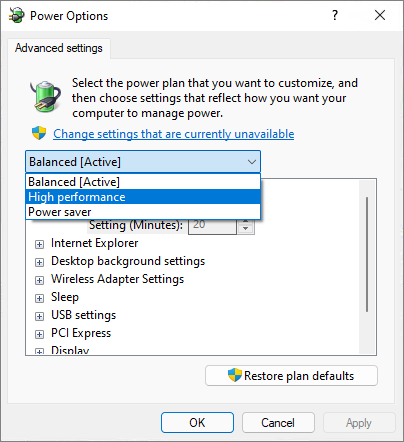Expand the USB settings node
Viewport: 404px width, 442px height.
pyautogui.click(x=39, y=316)
